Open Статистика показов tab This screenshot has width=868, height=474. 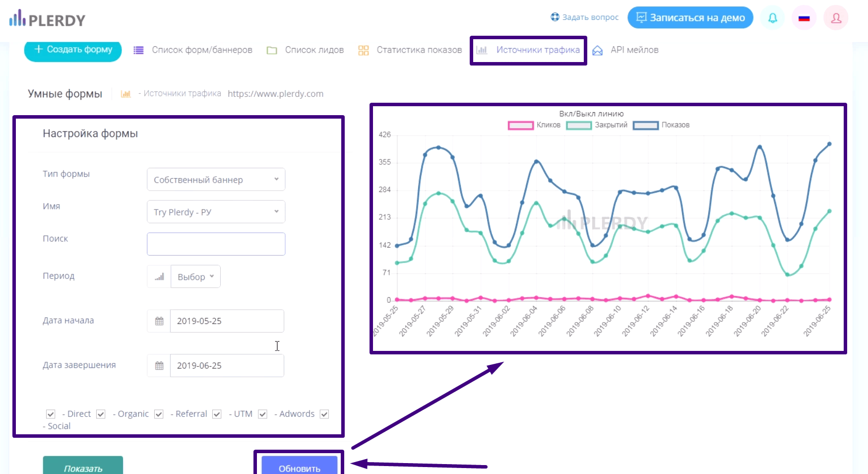(x=419, y=50)
